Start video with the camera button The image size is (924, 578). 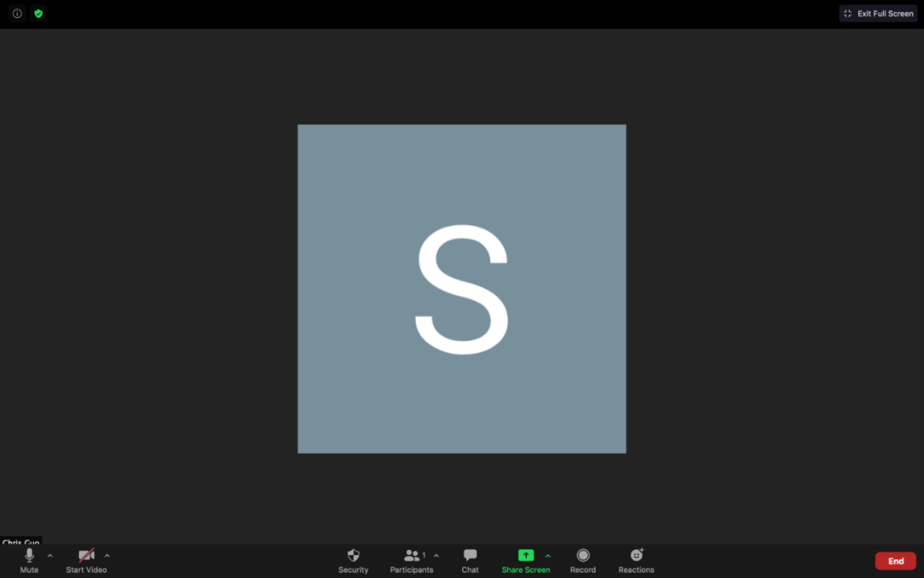click(86, 561)
